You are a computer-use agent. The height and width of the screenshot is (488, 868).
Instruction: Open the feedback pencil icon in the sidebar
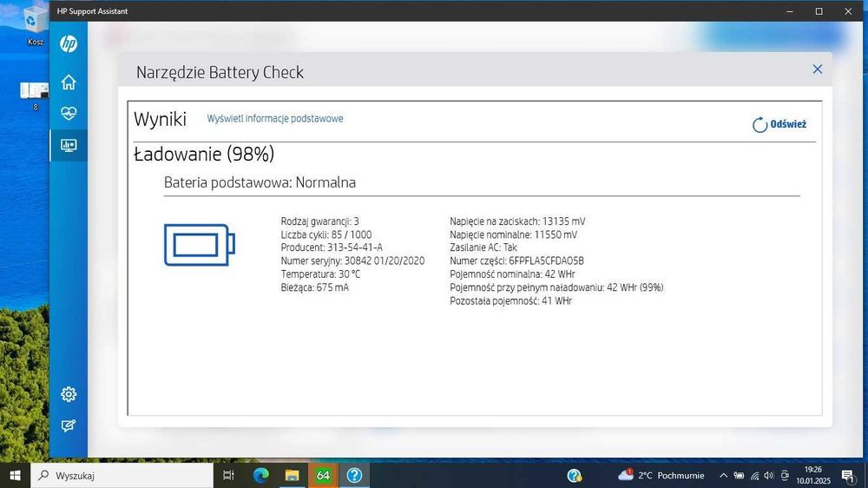coord(69,425)
